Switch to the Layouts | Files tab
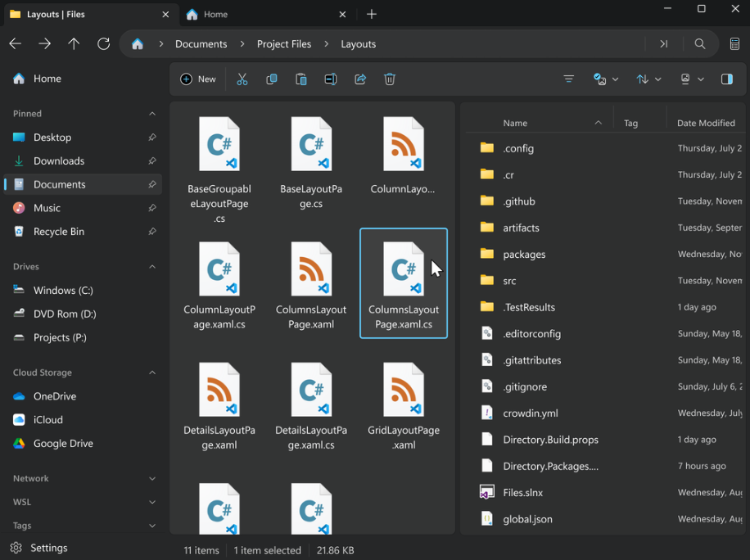 point(89,15)
